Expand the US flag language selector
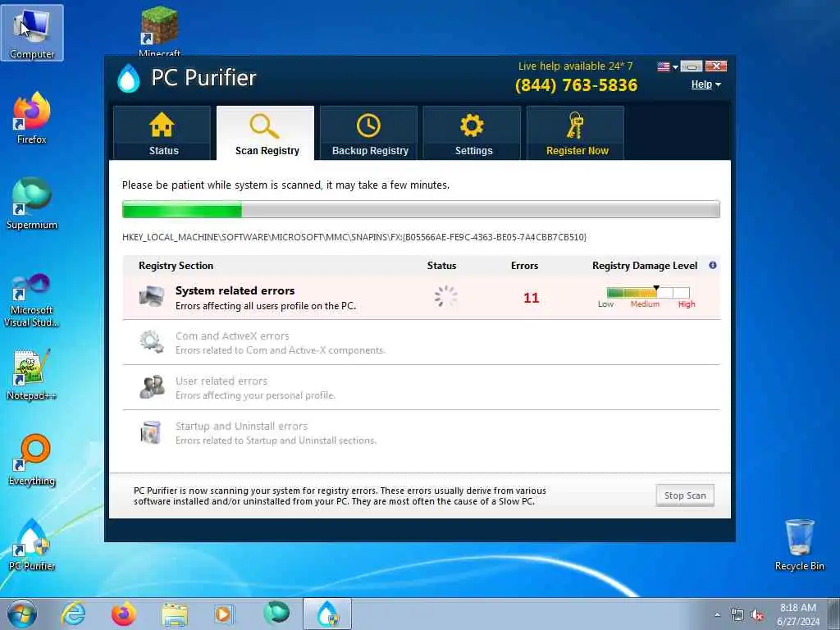The image size is (840, 630). coord(668,66)
